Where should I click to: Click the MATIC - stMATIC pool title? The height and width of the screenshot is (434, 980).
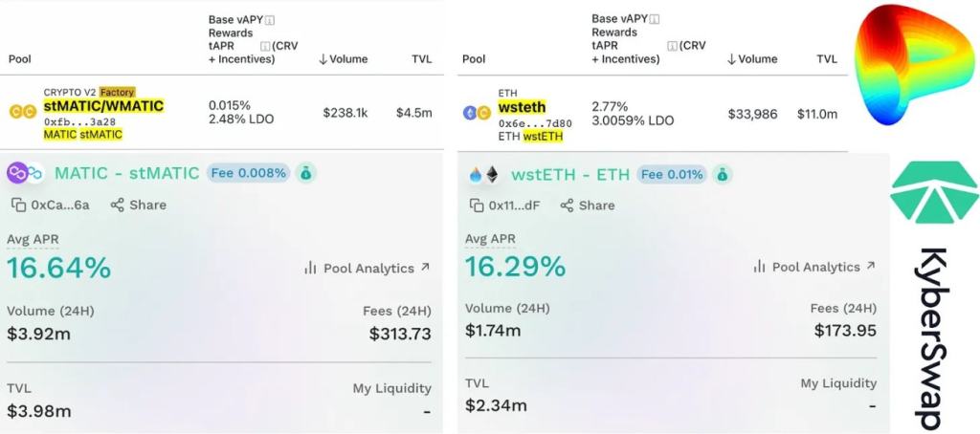click(x=127, y=173)
